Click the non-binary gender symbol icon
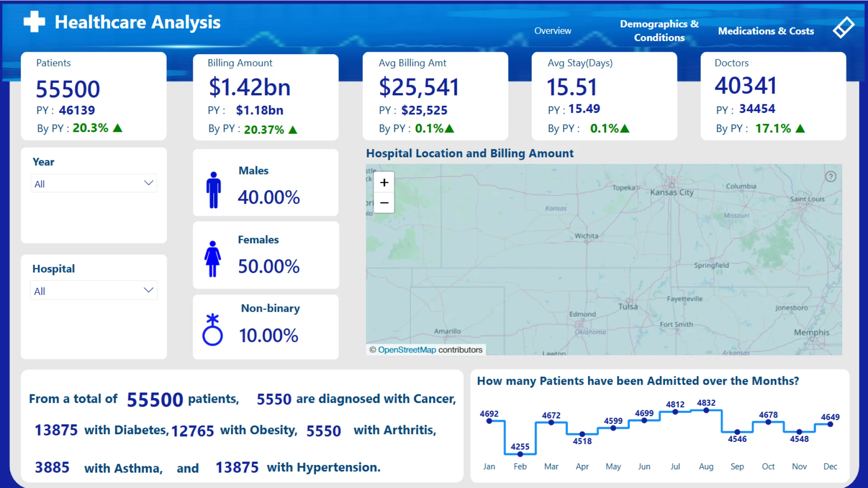This screenshot has width=868, height=488. pos(212,330)
